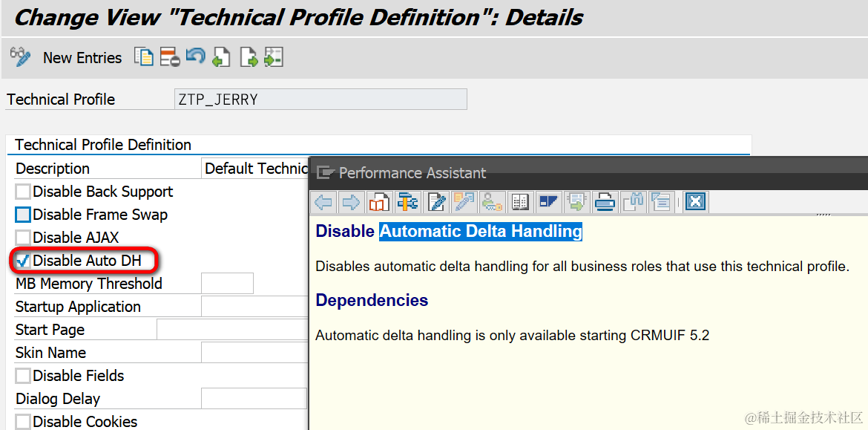The image size is (868, 430).
Task: Click the Copy As icon
Action: tap(144, 57)
